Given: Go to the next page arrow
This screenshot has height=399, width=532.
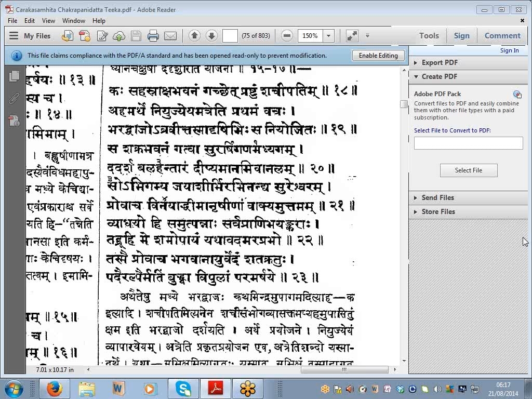Looking at the screenshot, I should point(211,36).
